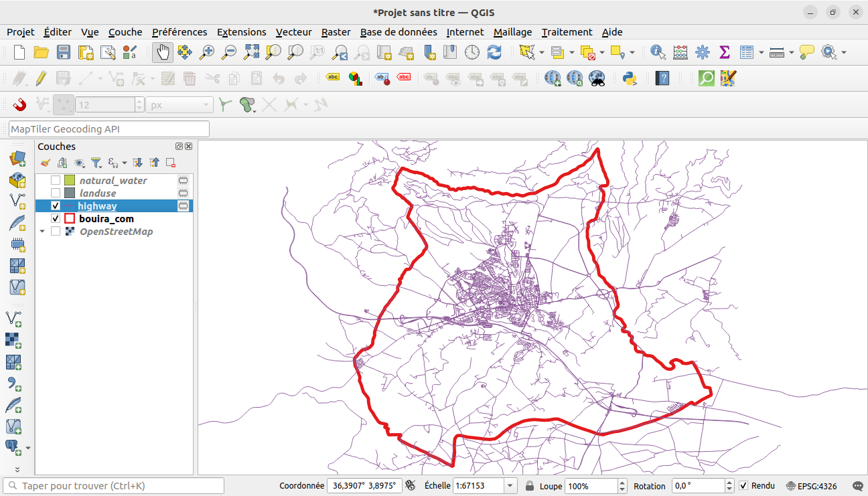Open the Extensions menu
This screenshot has height=496, width=868.
pyautogui.click(x=241, y=32)
